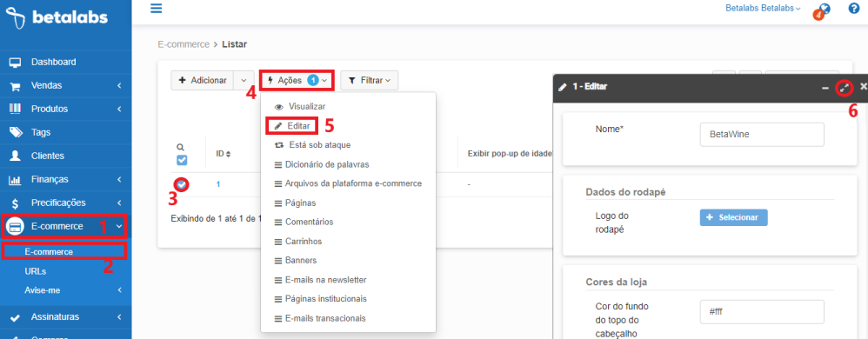
Task: Choose Editar from the actions menu
Action: coord(292,126)
